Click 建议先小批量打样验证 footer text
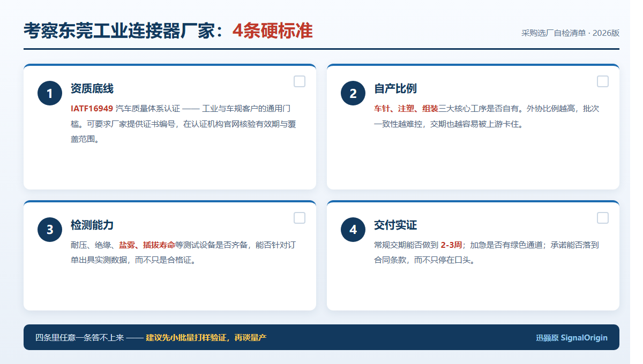The width and height of the screenshot is (643, 364). coord(187,337)
